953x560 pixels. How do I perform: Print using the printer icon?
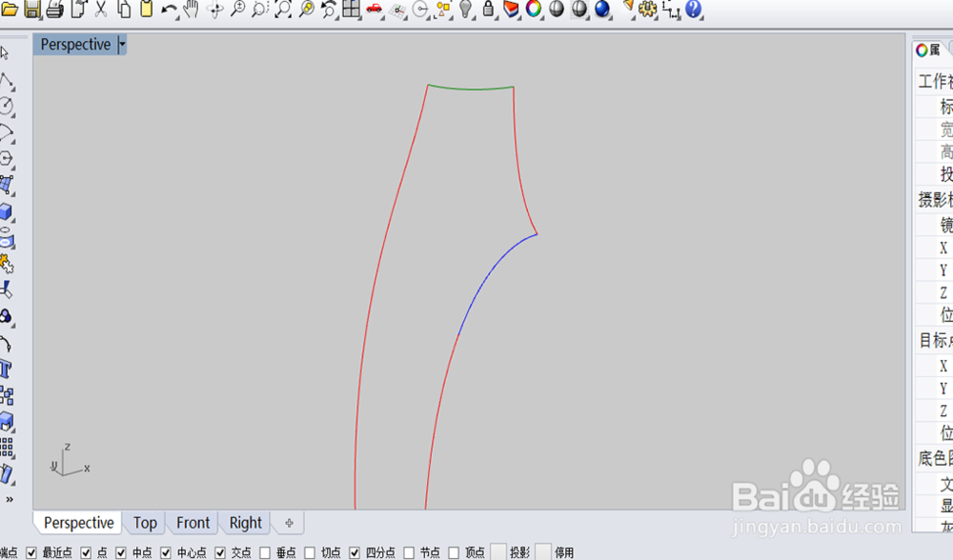click(54, 10)
